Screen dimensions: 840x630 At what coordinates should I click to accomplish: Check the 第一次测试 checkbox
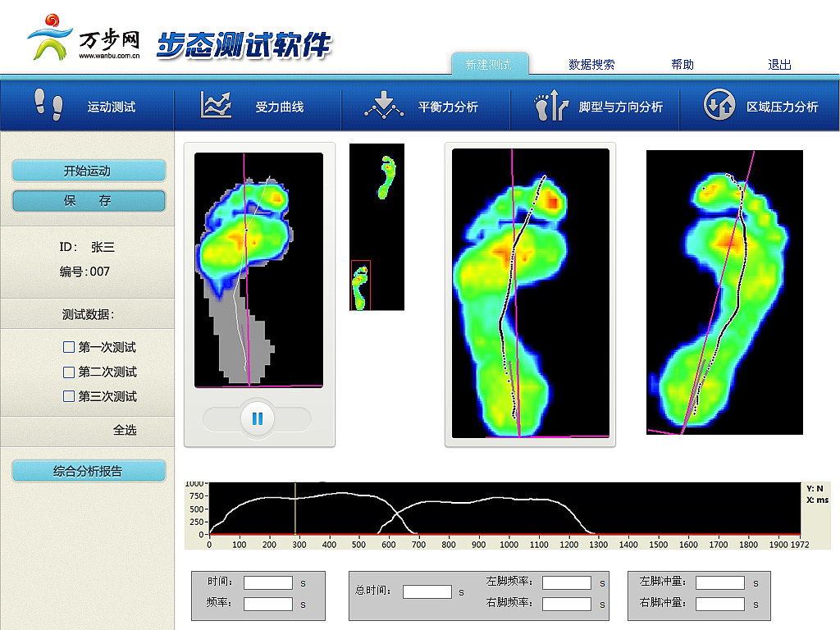69,347
